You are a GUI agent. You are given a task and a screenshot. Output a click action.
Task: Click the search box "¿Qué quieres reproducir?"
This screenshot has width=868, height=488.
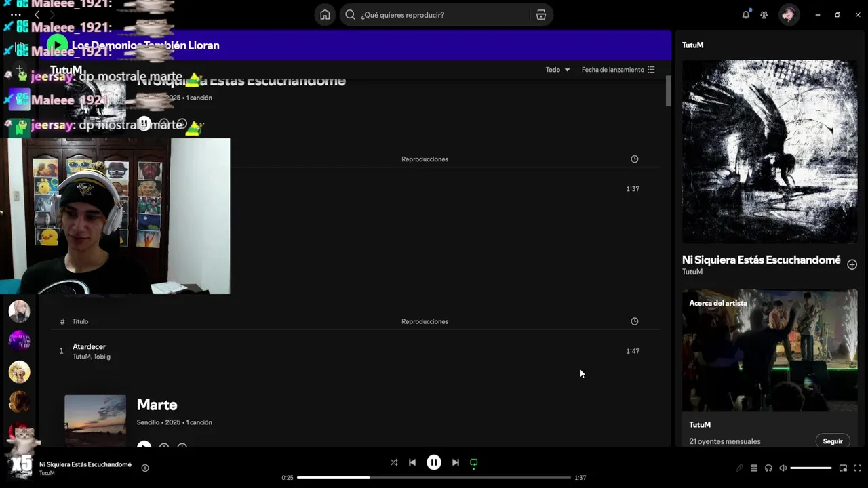pos(437,15)
